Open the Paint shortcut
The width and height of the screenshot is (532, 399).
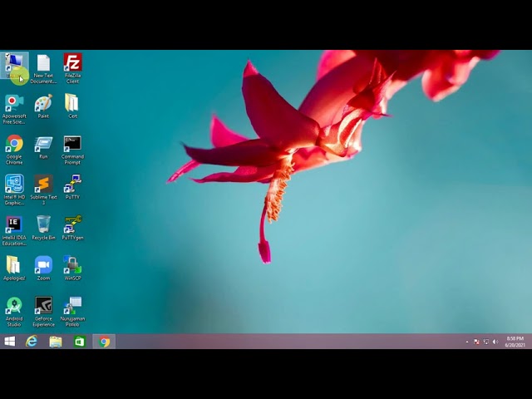[x=43, y=106]
